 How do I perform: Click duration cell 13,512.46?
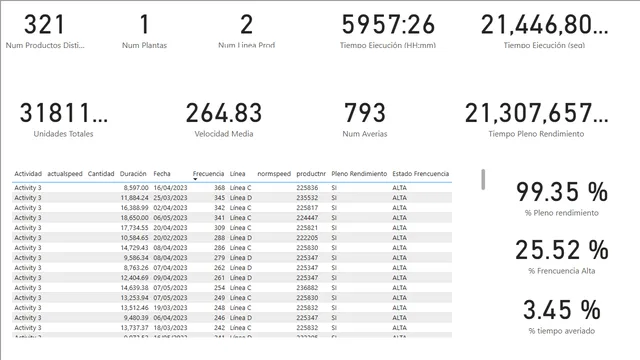tap(134, 308)
